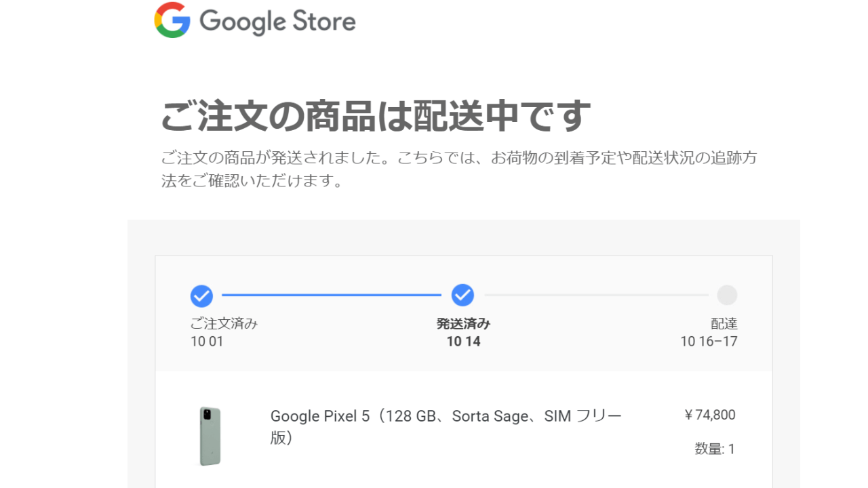The image size is (868, 488).
Task: Click the gray delivery step circle
Action: (x=726, y=296)
